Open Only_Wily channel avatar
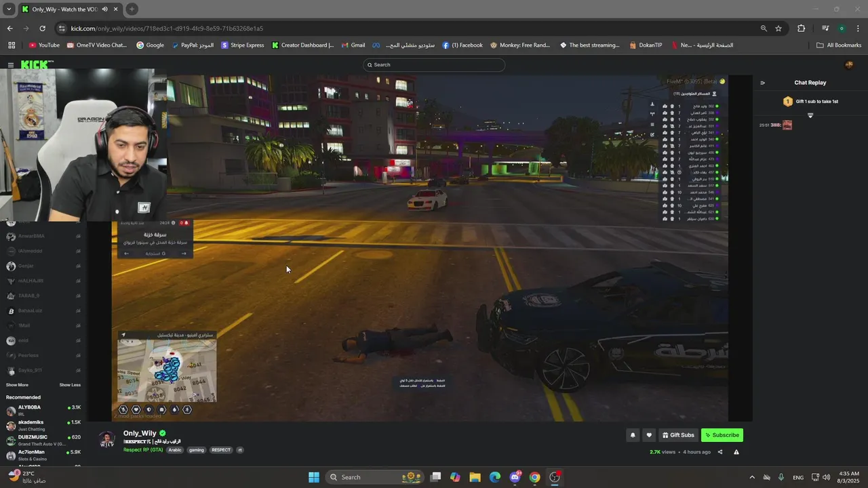Screen dimensions: 868x488 [107, 441]
